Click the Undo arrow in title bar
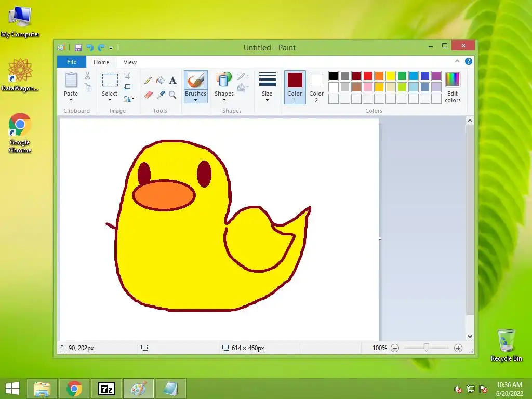532x399 pixels. 90,47
